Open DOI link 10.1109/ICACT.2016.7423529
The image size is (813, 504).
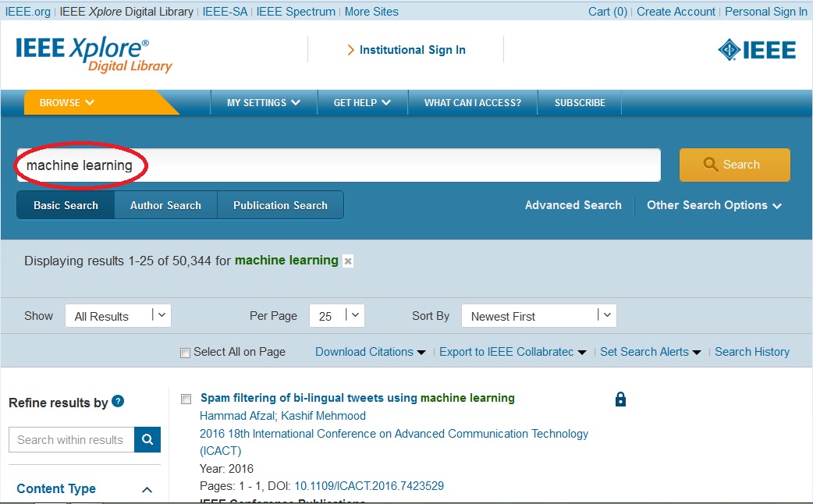click(x=369, y=486)
